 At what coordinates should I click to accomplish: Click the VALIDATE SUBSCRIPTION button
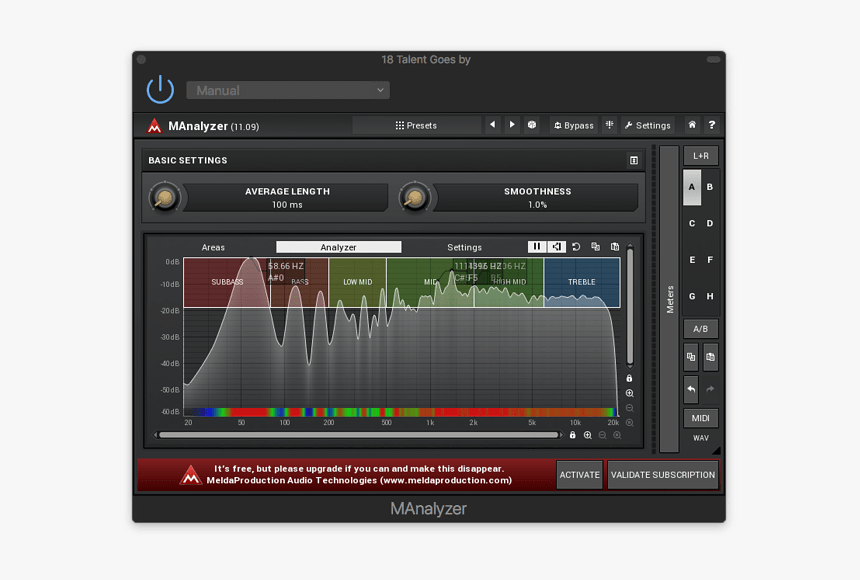663,475
